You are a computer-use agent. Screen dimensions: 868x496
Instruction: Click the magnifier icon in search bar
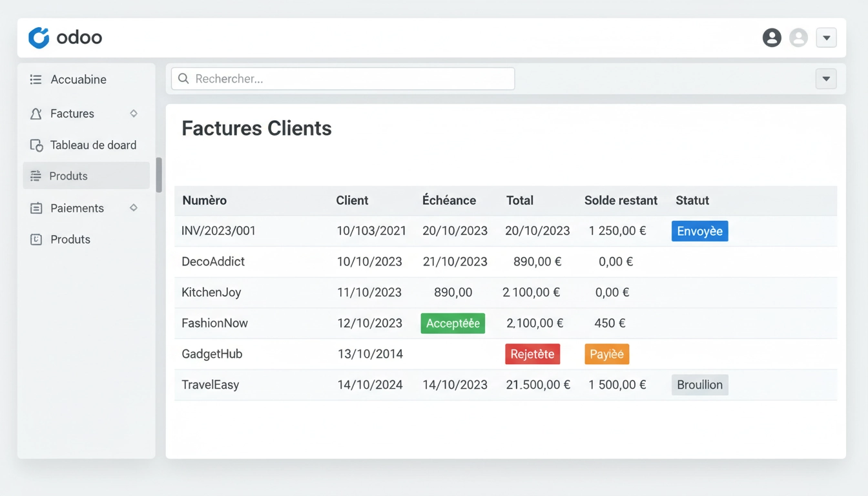[183, 79]
